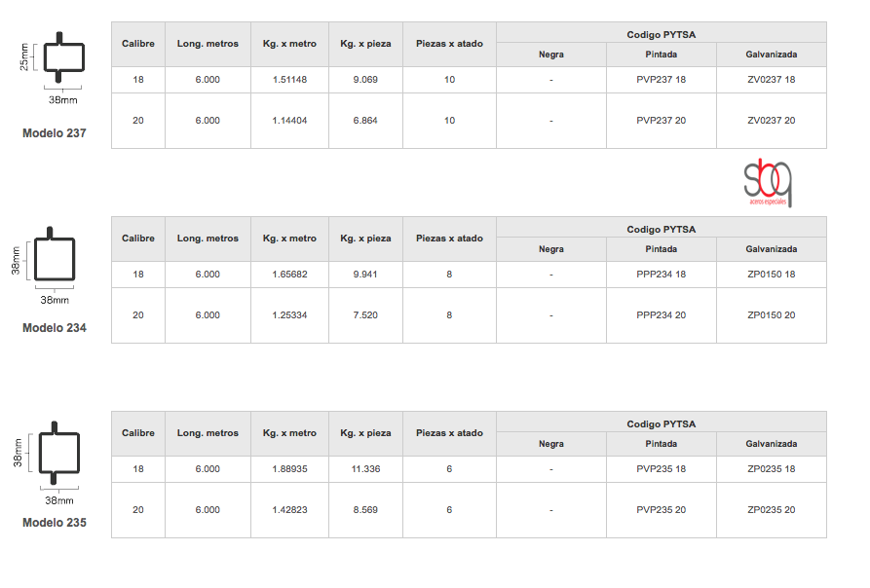Open product code PVP237 18
Screen dimensions: 870x588
(x=661, y=80)
